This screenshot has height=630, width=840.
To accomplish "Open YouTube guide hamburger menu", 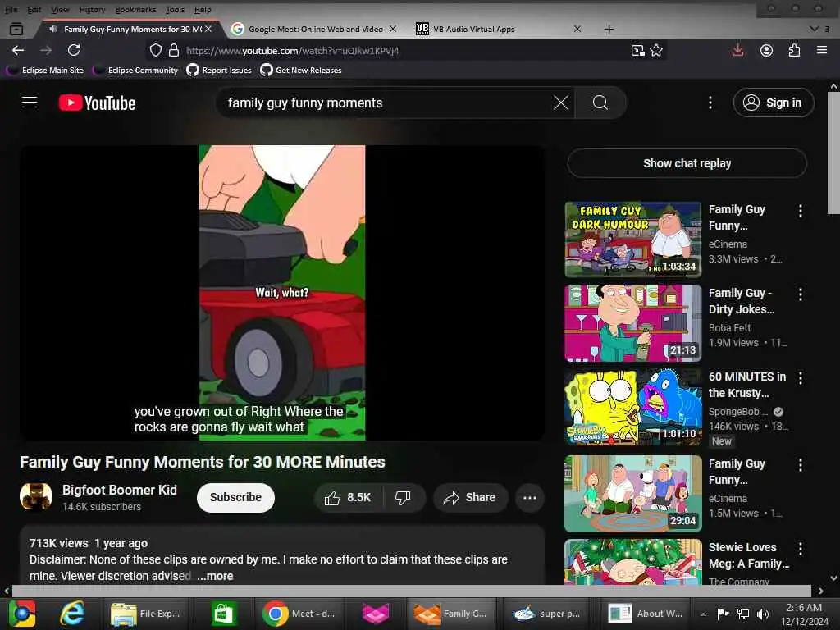I will (30, 103).
